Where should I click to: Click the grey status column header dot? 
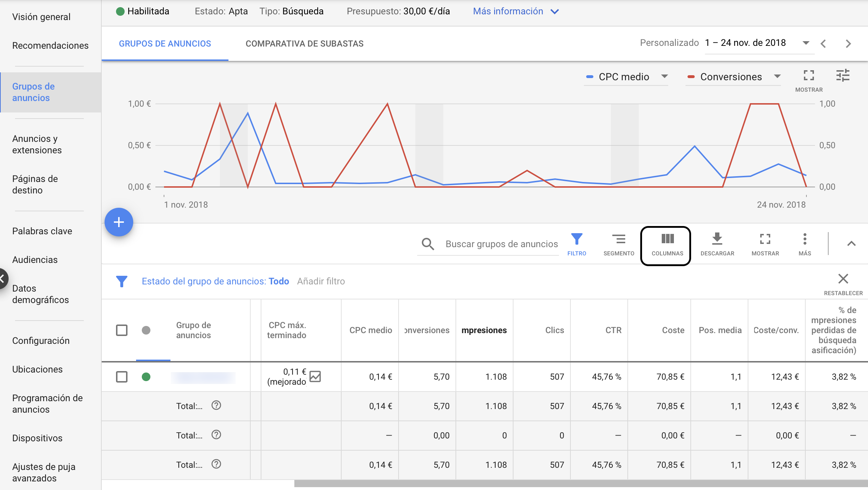click(146, 330)
